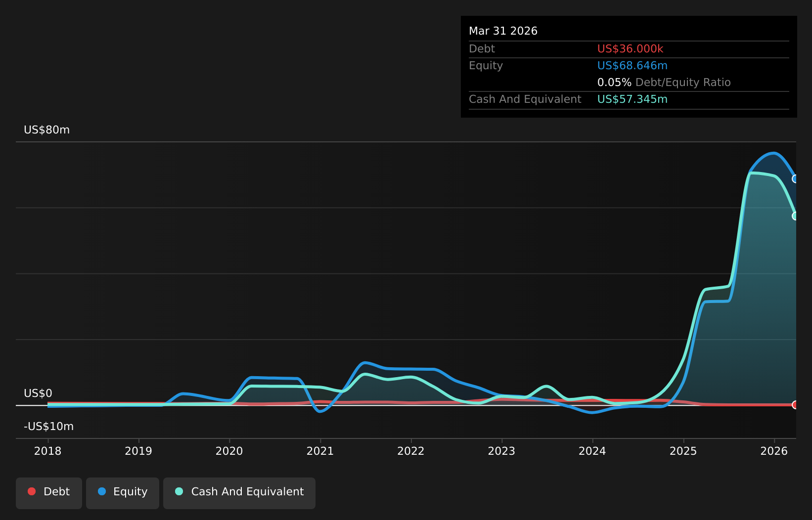
Task: Click the 2018 x-axis label
Action: (x=48, y=451)
